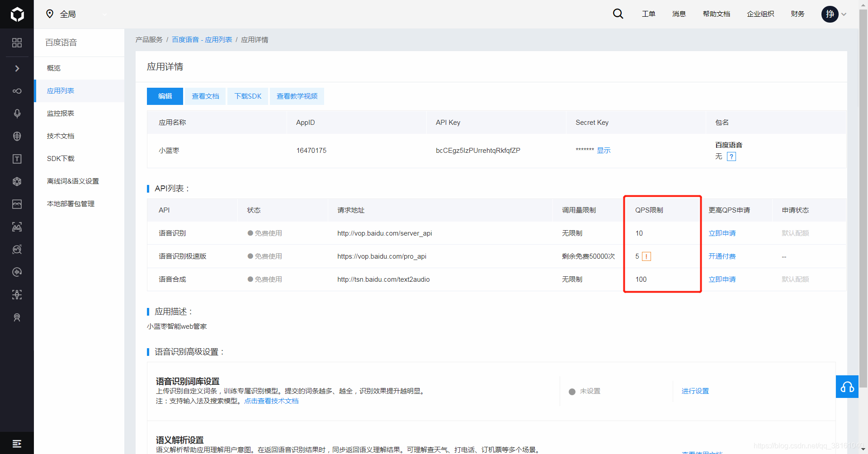The height and width of the screenshot is (454, 868).
Task: Click 立即申请 for 语音识别 row
Action: (722, 233)
